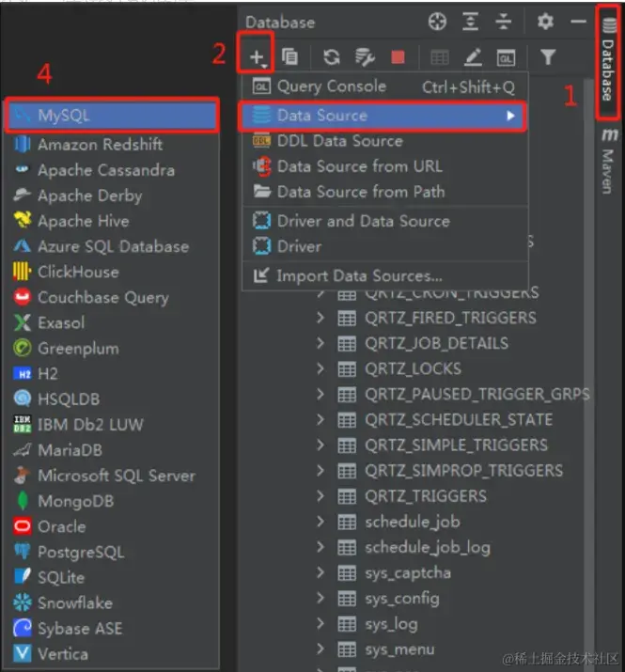
Task: Expand the QRTZ_SIMPLE_TRIGGERS table node
Action: click(320, 445)
